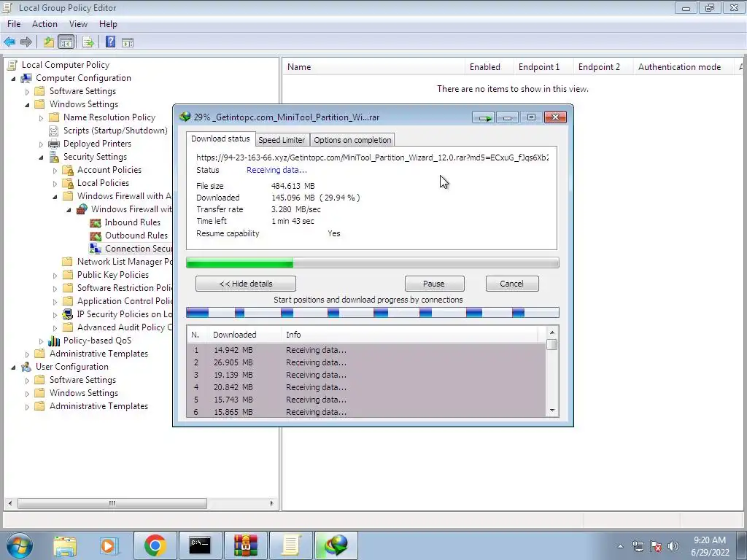The width and height of the screenshot is (747, 560).
Task: Open the Action menu
Action: (x=44, y=24)
